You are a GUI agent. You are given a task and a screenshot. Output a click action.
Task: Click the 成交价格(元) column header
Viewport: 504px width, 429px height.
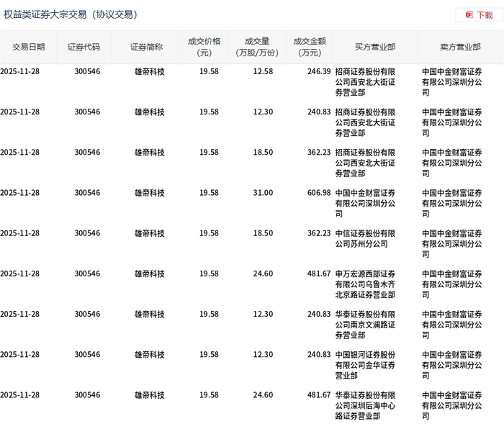coord(204,48)
